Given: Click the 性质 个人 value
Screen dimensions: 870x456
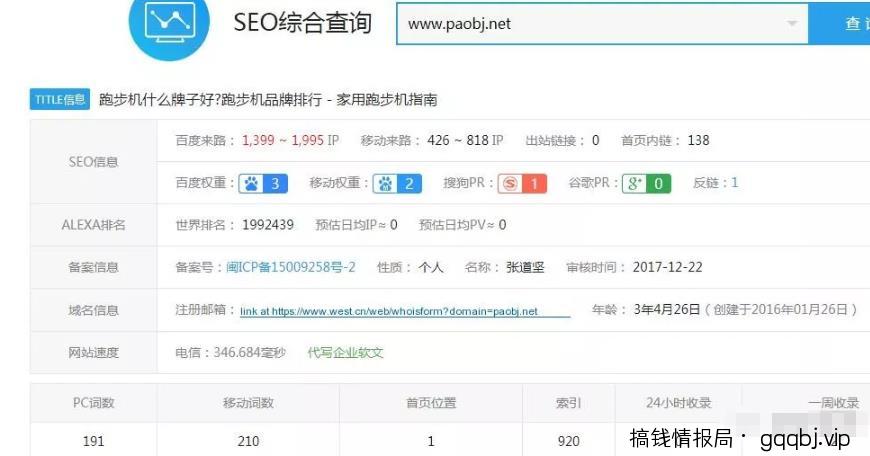Looking at the screenshot, I should click(x=431, y=267).
